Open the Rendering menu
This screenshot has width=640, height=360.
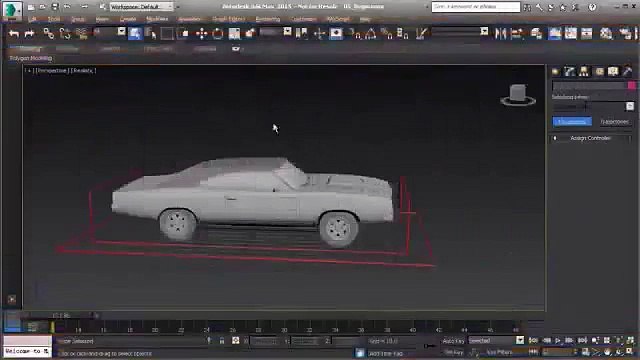coord(268,19)
